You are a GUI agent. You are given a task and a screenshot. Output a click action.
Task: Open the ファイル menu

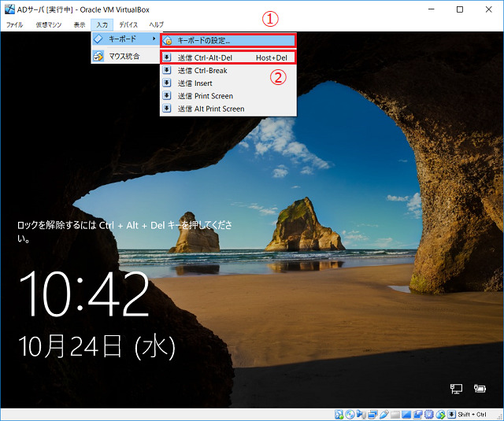[x=14, y=24]
